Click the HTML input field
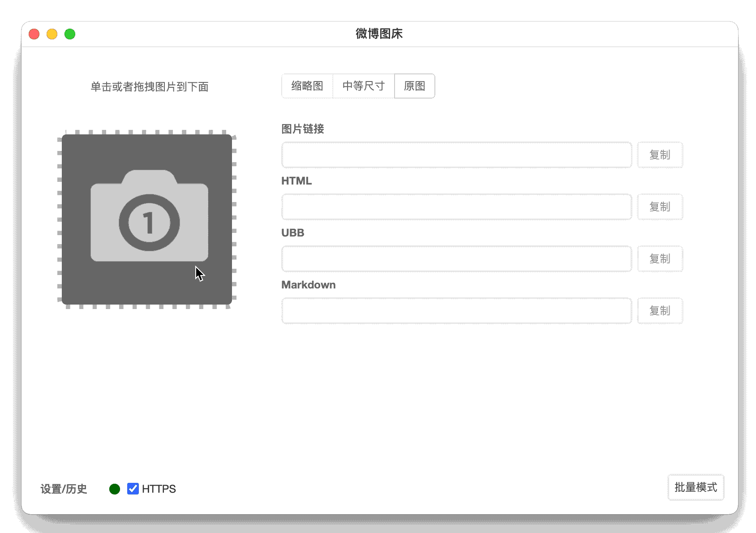Viewport: 756px width, 533px height. pyautogui.click(x=456, y=206)
